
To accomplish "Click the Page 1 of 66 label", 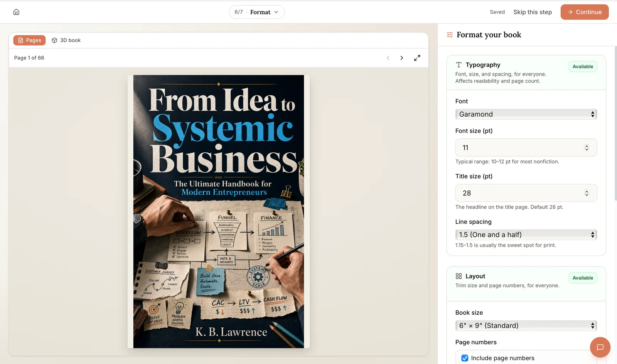I will (29, 58).
